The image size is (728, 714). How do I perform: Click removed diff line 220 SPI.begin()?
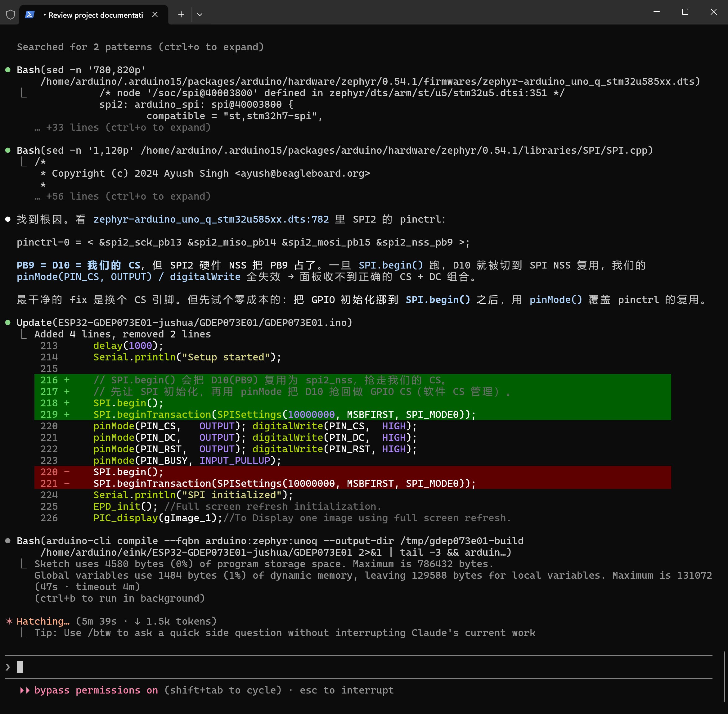[353, 472]
